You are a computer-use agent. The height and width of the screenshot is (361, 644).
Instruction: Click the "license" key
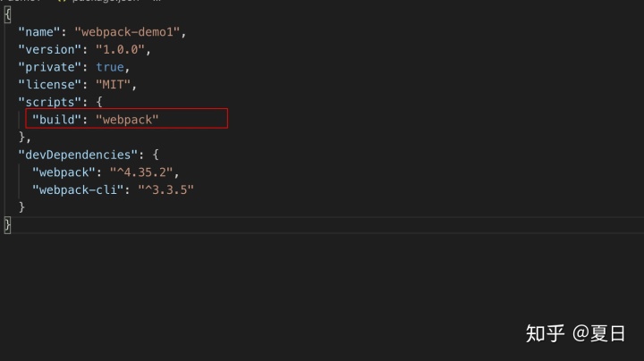click(50, 85)
